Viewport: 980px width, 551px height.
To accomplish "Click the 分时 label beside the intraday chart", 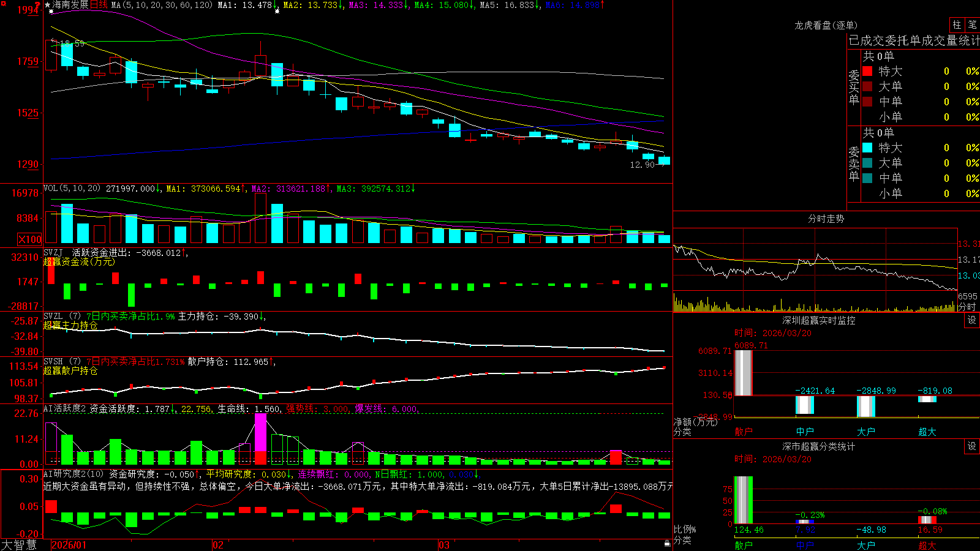I will 967,307.
